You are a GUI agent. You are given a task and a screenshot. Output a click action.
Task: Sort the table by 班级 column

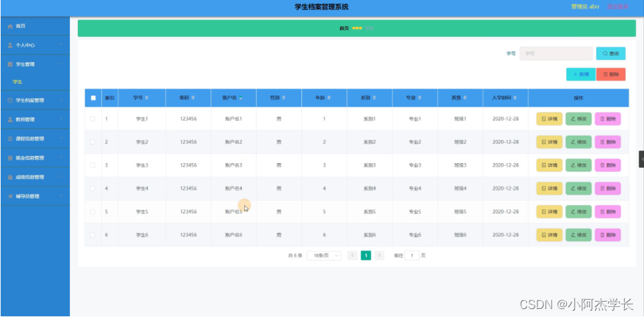point(465,98)
